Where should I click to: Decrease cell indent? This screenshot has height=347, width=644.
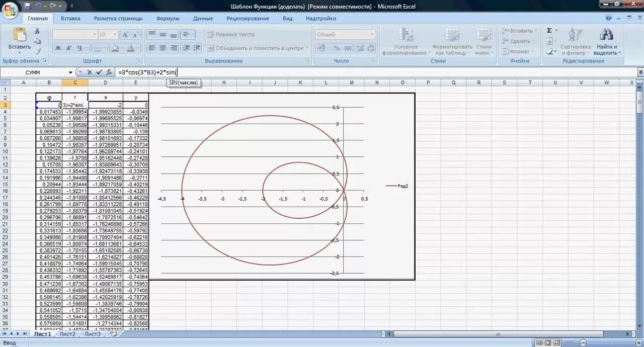[186, 48]
